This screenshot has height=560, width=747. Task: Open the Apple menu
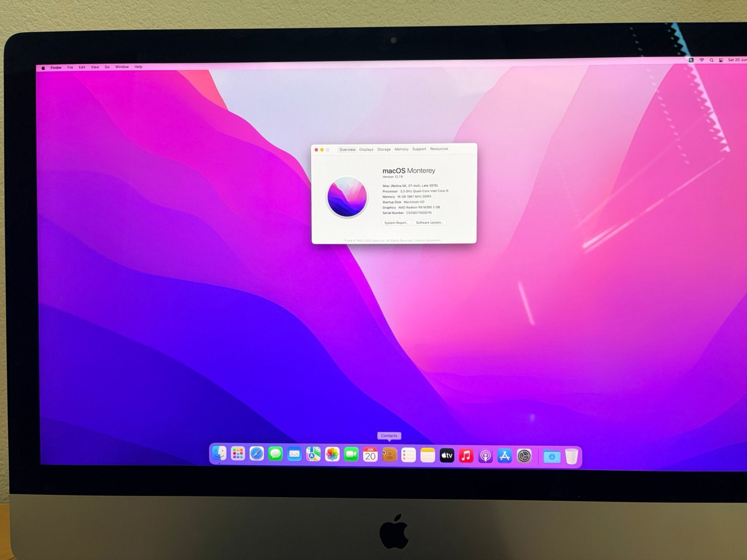[43, 68]
